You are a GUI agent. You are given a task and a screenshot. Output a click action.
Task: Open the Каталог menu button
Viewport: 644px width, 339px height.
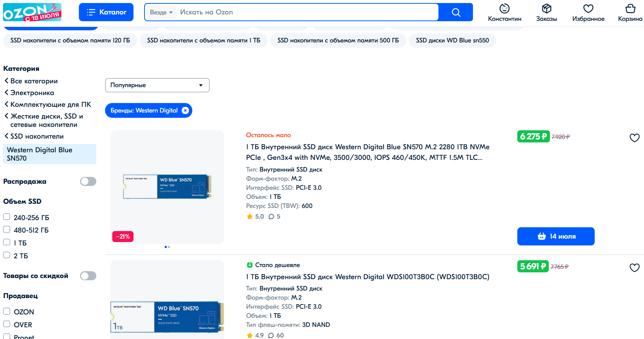point(106,12)
